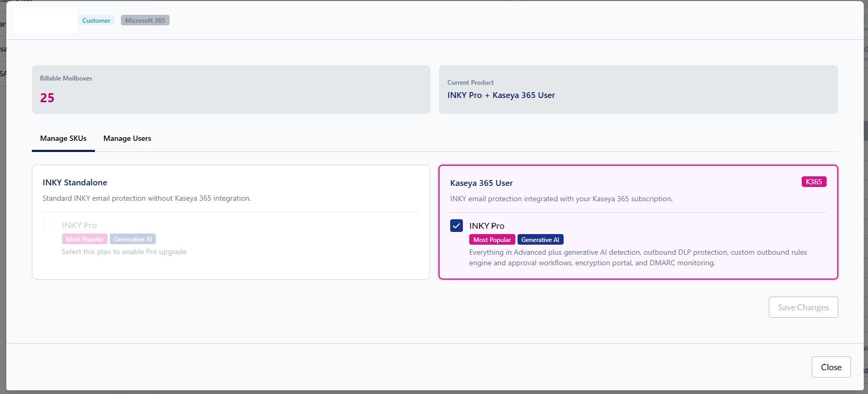
Task: Close the dialog with the Close button
Action: [831, 367]
